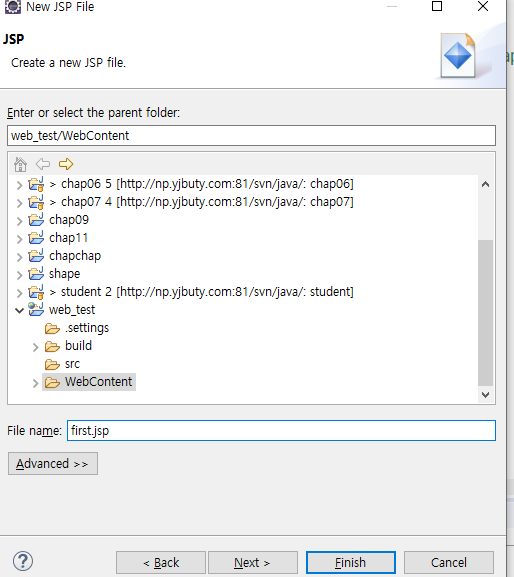Screen dimensions: 514x577
Task: Click the tree vertical scrollbar thumb
Action: coord(486,313)
